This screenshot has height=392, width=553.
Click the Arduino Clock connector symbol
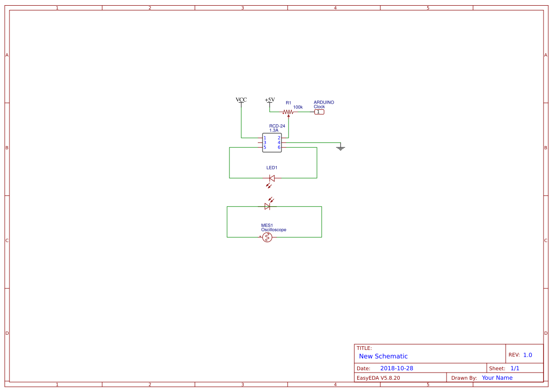click(x=319, y=112)
